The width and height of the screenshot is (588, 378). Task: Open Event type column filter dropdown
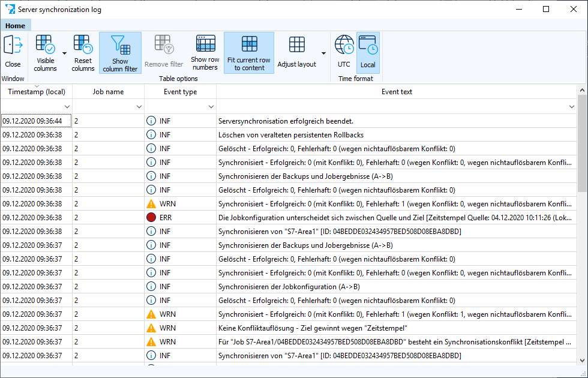point(211,107)
